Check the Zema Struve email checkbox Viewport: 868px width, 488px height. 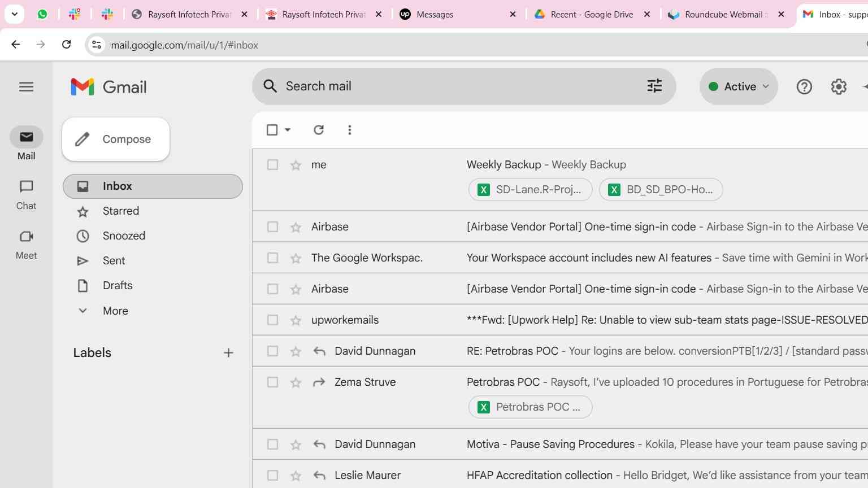(x=272, y=382)
